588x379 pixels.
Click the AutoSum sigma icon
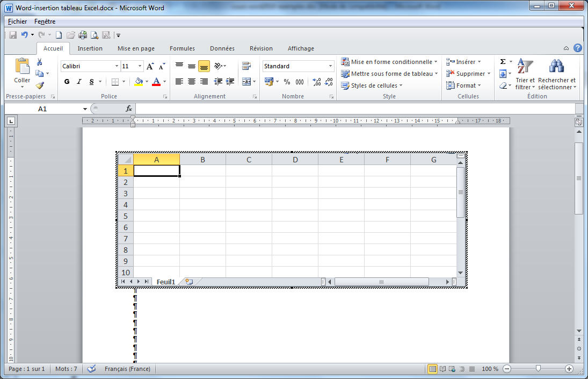[x=503, y=62]
